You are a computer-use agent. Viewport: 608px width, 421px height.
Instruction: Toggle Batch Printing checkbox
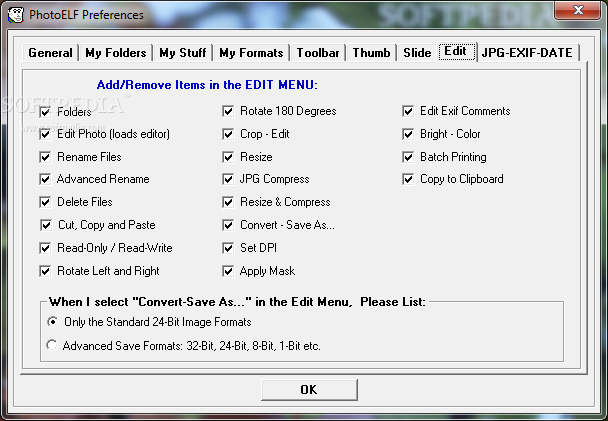(x=408, y=157)
